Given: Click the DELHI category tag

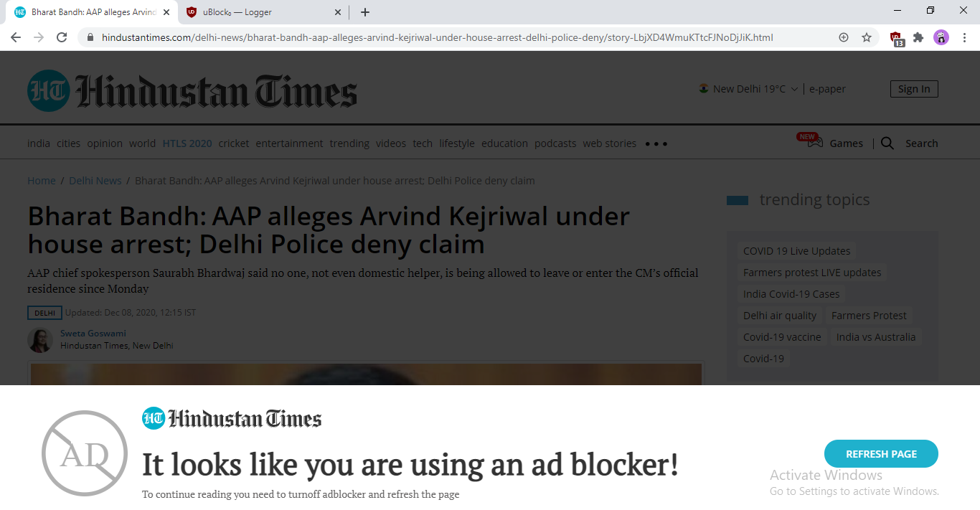Looking at the screenshot, I should click(44, 313).
